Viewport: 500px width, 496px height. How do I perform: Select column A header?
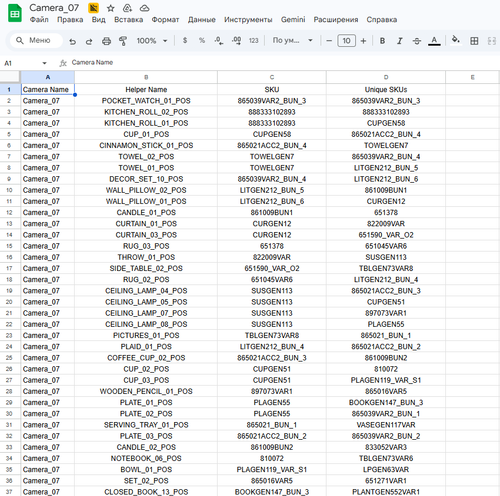48,77
